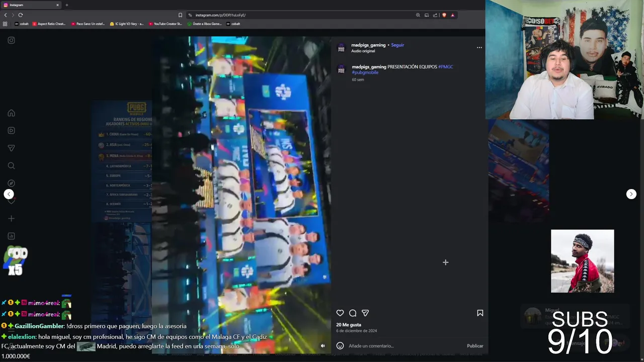The image size is (644, 362).
Task: Unmute the video with the speaker icon
Action: [x=323, y=345]
